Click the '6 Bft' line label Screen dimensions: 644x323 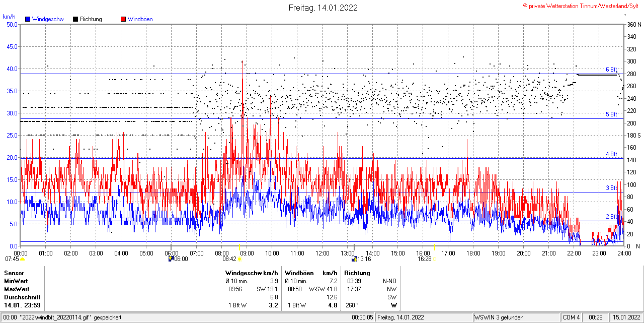click(611, 70)
